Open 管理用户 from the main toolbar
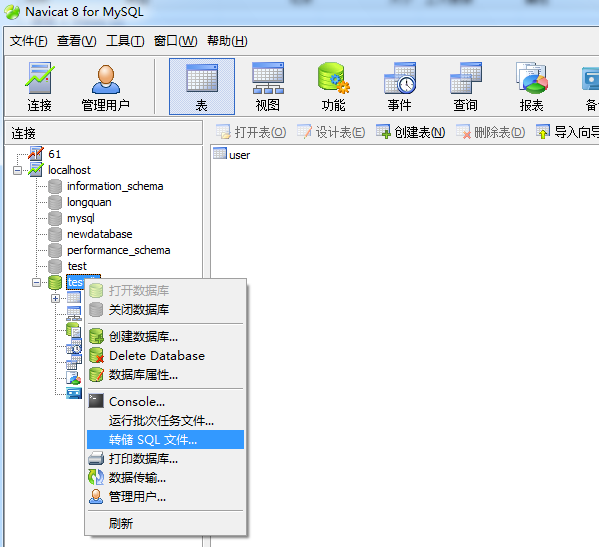This screenshot has width=599, height=547. pos(105,87)
